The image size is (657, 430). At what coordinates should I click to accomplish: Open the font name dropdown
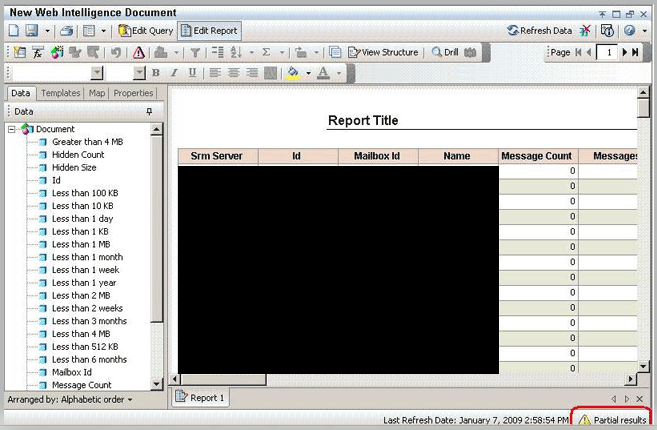tap(97, 73)
